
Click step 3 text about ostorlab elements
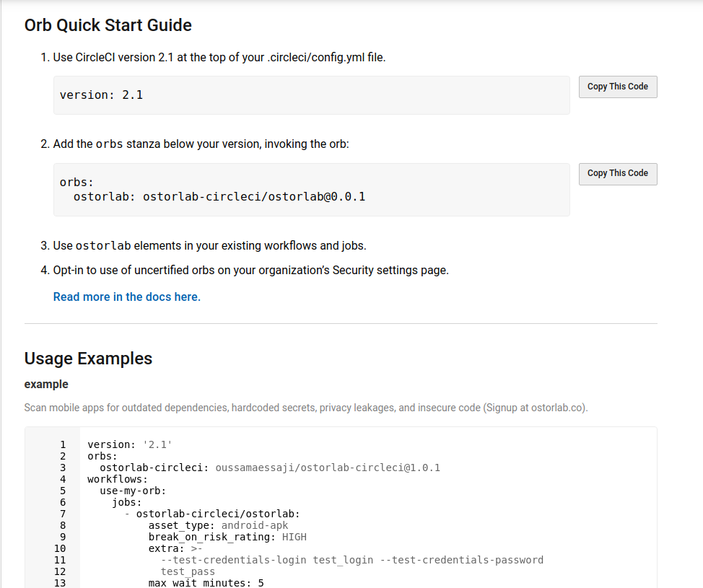click(210, 245)
